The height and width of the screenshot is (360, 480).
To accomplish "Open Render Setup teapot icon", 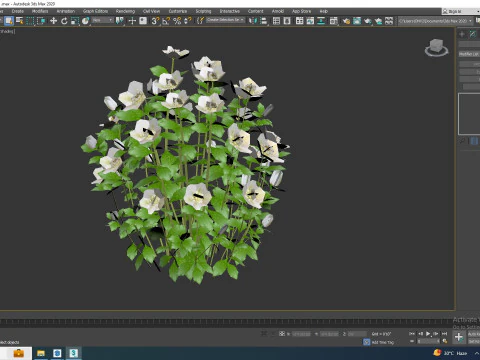I will [346, 21].
